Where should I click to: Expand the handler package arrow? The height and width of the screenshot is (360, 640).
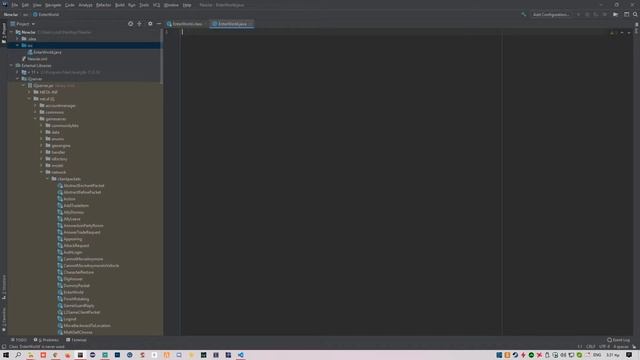click(x=41, y=152)
